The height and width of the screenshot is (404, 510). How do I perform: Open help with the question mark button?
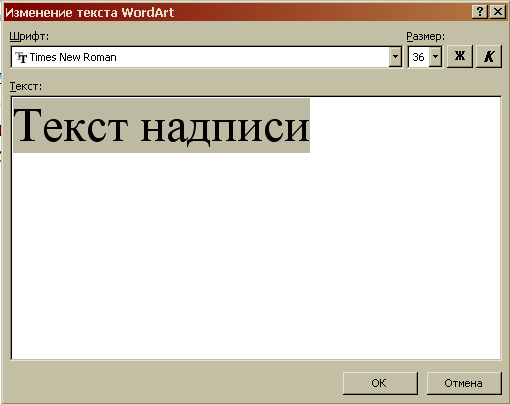(x=480, y=12)
